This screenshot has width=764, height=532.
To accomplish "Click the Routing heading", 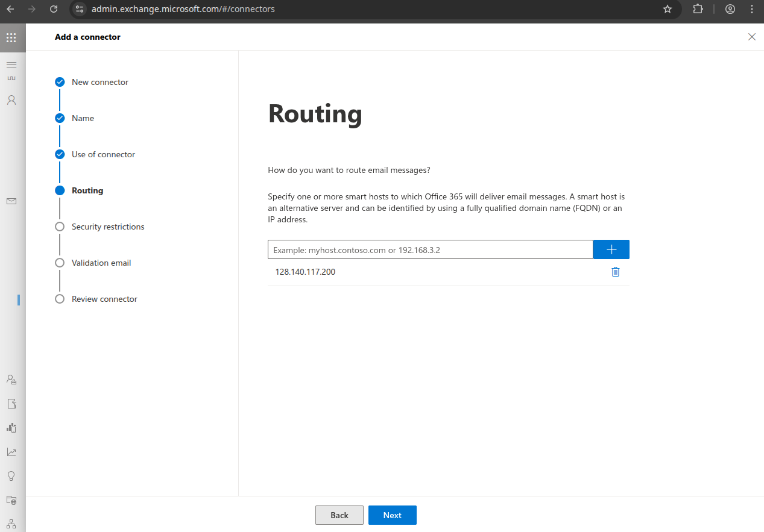I will coord(315,113).
